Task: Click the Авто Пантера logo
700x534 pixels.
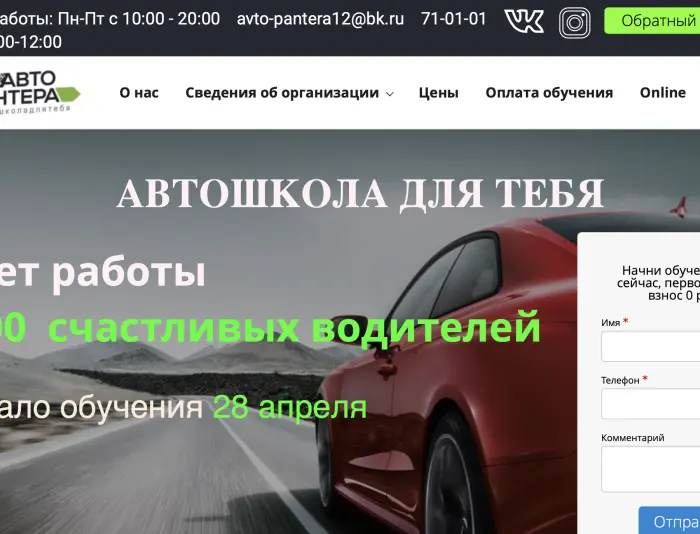Action: point(40,92)
